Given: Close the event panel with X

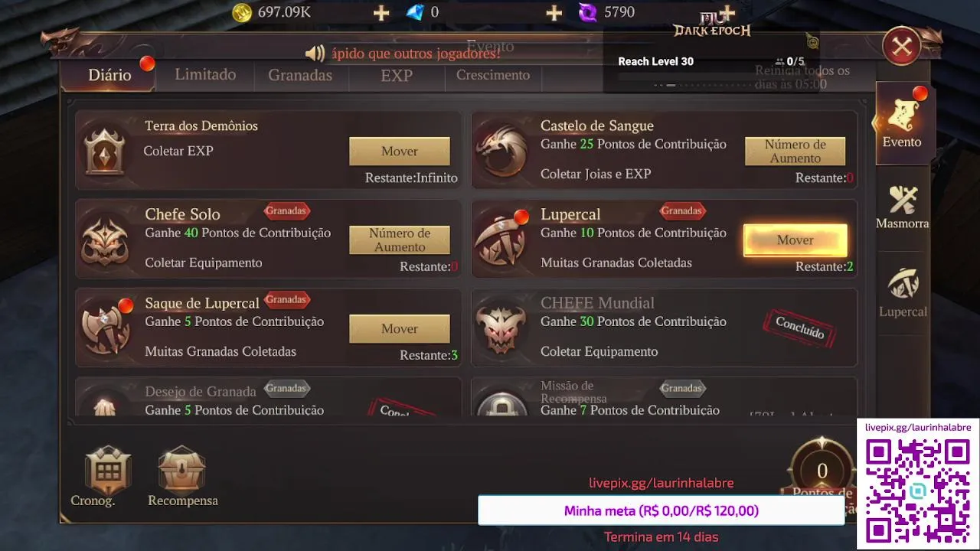Looking at the screenshot, I should coord(902,47).
